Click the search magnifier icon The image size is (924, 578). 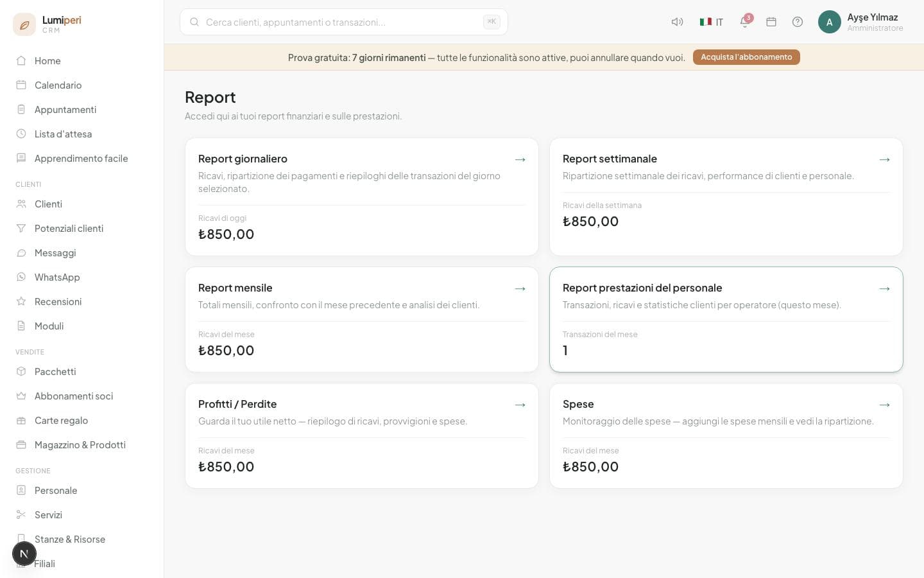pos(194,22)
